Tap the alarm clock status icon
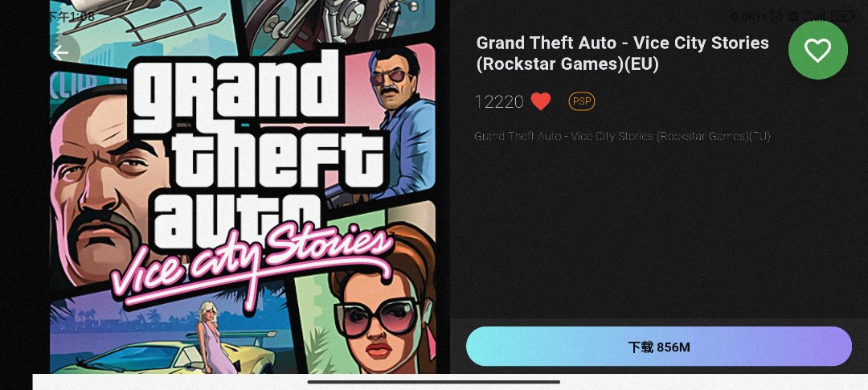Screen dimensions: 868x390 [776, 17]
